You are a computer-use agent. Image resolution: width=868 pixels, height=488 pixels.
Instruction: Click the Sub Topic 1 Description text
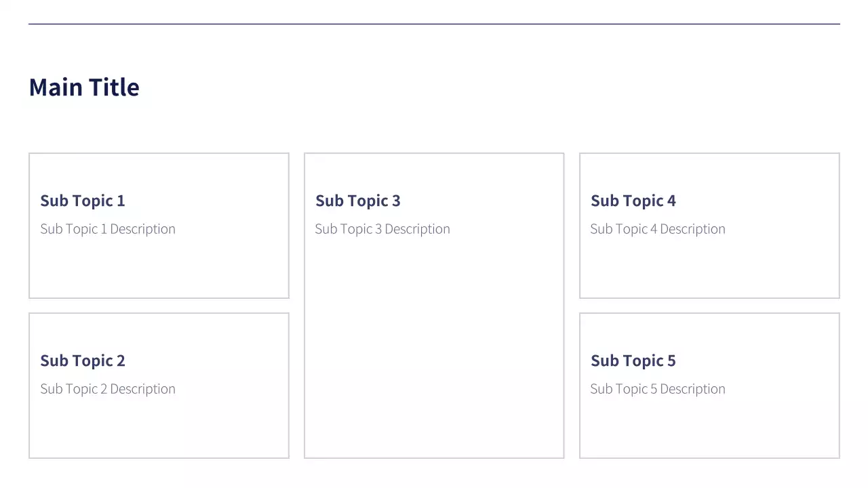tap(108, 229)
